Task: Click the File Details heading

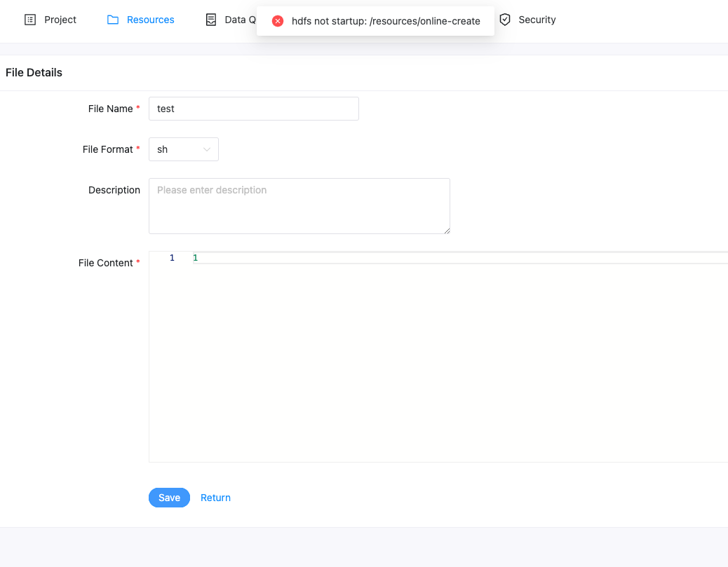Action: coord(34,72)
